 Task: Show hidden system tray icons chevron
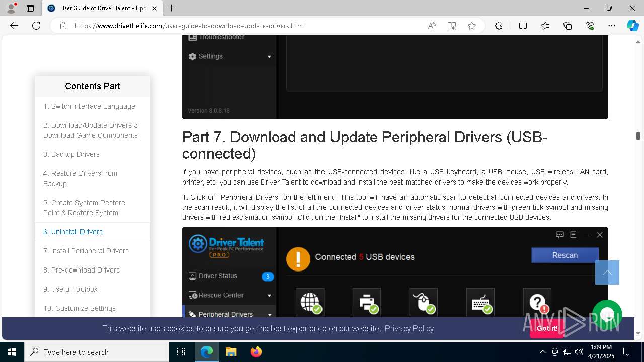[x=542, y=352]
